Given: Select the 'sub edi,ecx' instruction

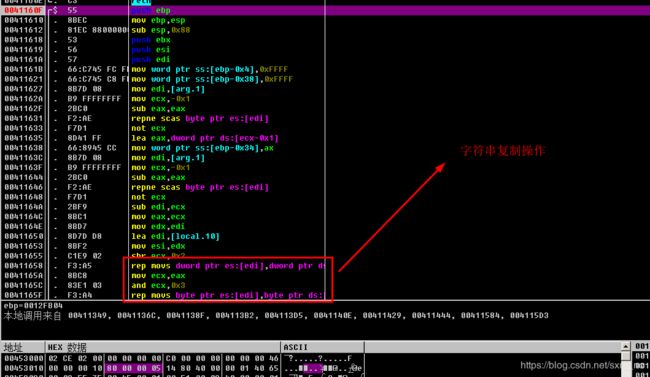Looking at the screenshot, I should [158, 207].
